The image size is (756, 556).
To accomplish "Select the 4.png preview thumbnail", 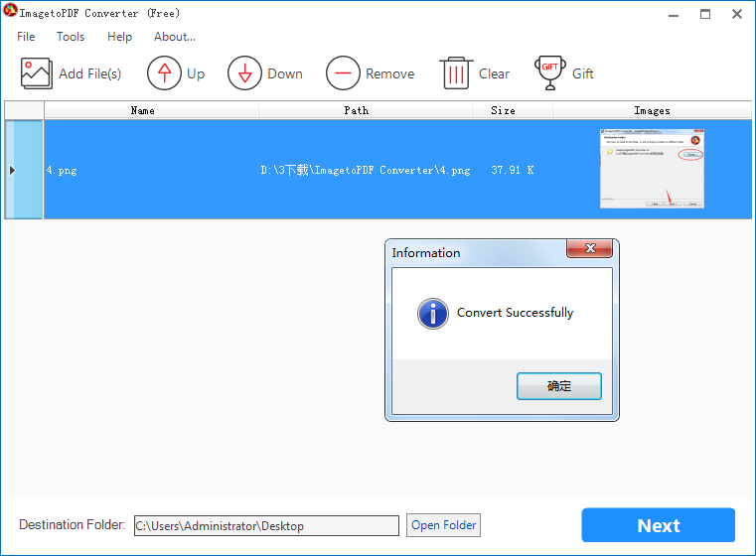I will 652,169.
